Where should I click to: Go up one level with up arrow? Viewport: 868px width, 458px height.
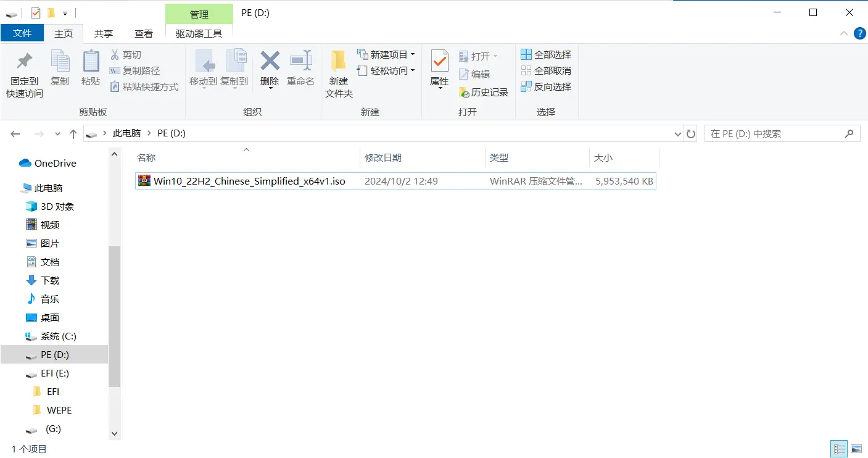73,133
